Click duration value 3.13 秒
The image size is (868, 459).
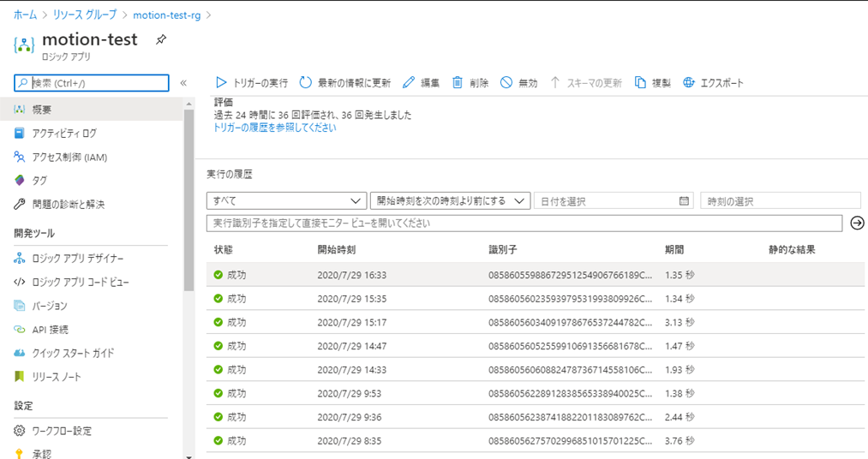(x=679, y=322)
